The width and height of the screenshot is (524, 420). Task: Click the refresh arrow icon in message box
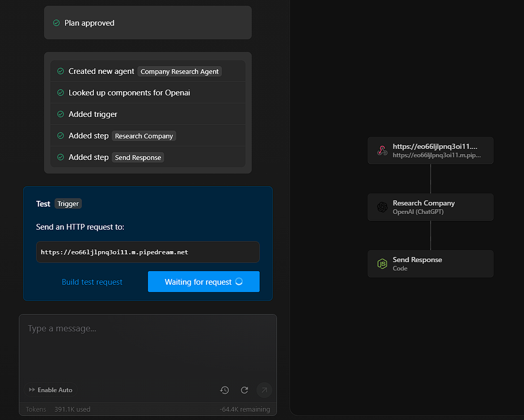coord(244,390)
